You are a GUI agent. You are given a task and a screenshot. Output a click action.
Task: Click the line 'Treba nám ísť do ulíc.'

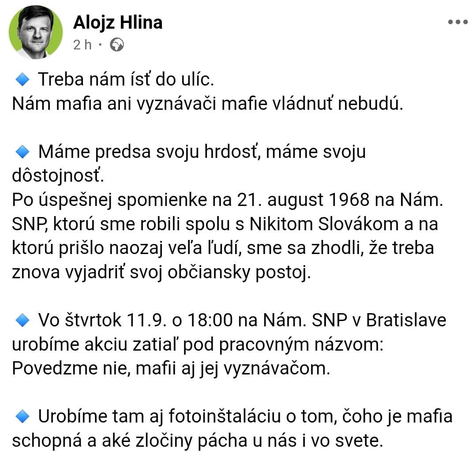click(126, 79)
